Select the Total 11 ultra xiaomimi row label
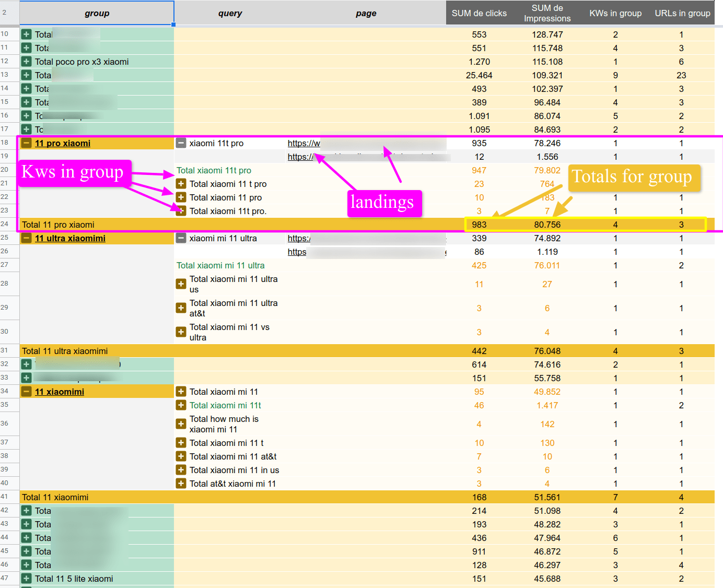723x588 pixels. pos(65,351)
